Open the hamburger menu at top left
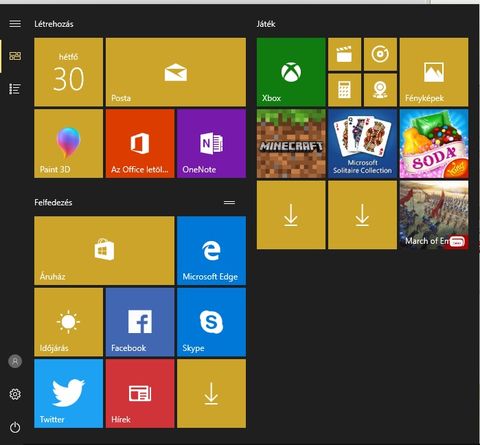This screenshot has width=480, height=445. click(x=15, y=24)
